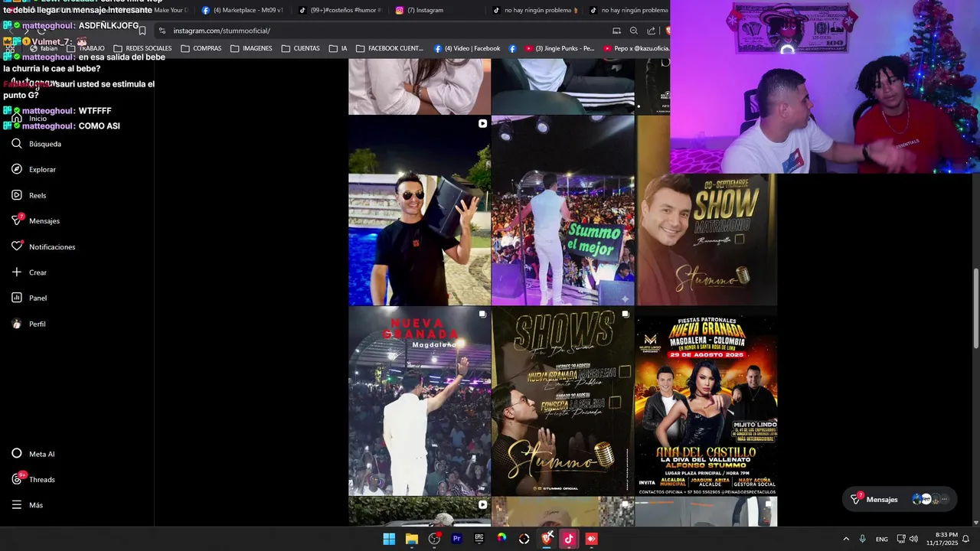Open FACEBOOK CUENT... bookmarks folder
980x551 pixels.
pos(390,48)
